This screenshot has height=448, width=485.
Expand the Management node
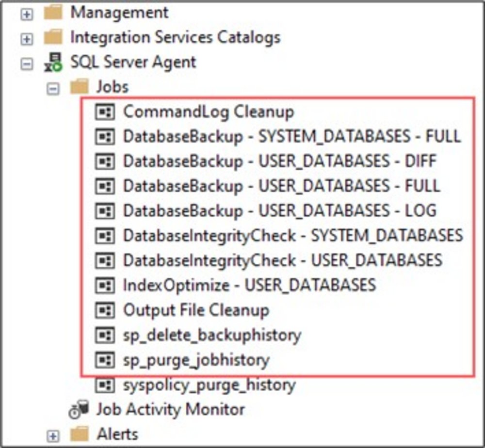point(27,14)
